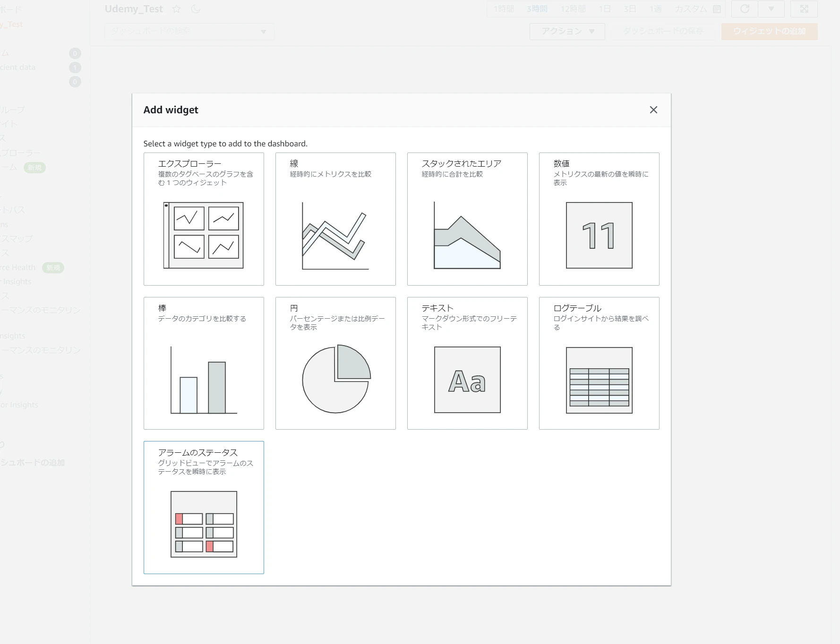Click the 数値 card title

[x=561, y=163]
